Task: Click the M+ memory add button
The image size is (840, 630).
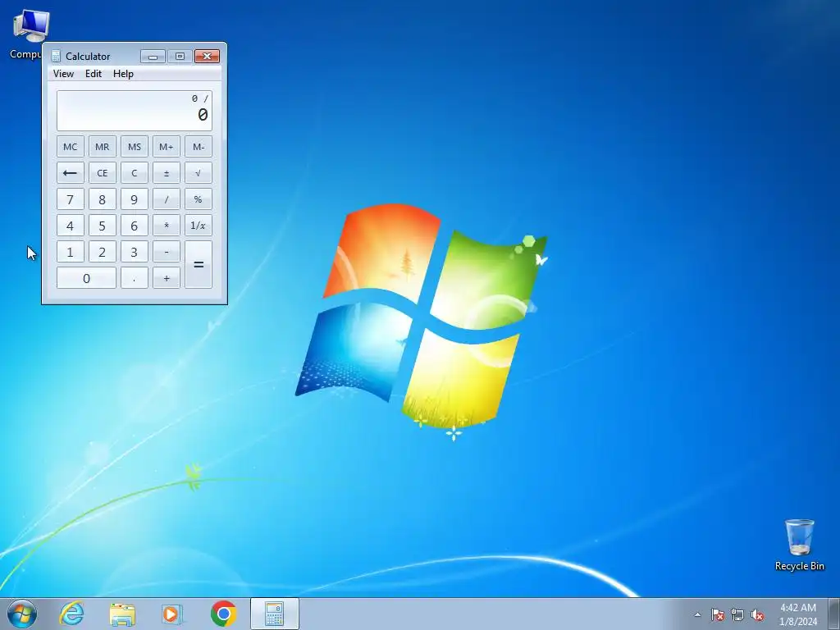Action: tap(166, 147)
